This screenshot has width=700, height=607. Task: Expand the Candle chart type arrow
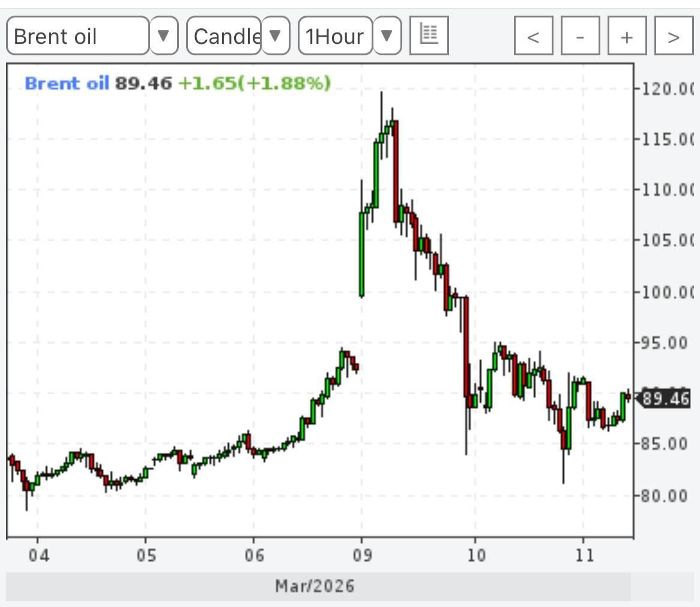tap(276, 36)
